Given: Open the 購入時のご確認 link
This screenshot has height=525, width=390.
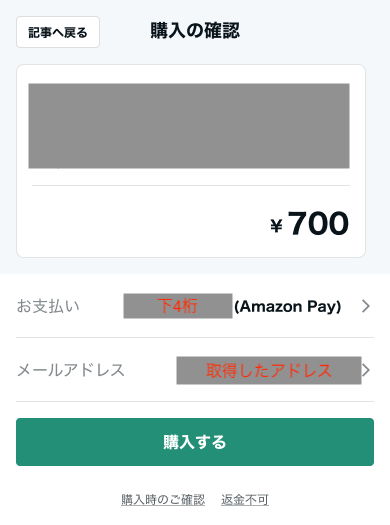Looking at the screenshot, I should tap(163, 500).
